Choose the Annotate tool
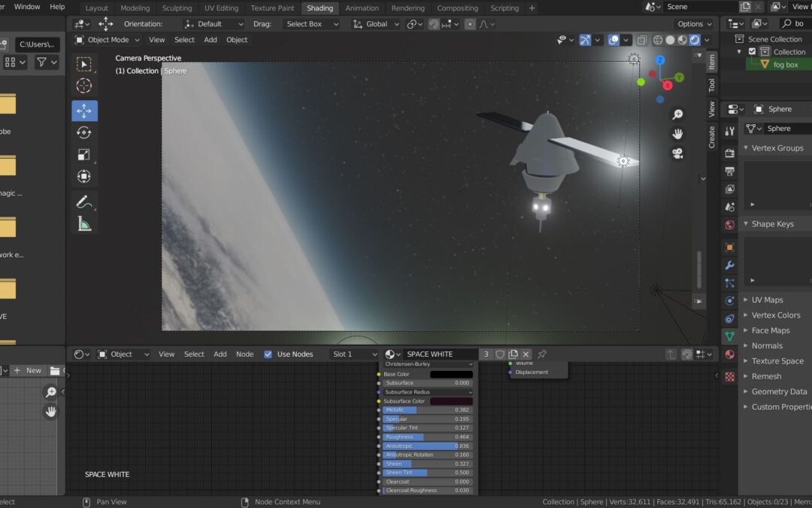Screen dimensions: 812x508 tap(84, 202)
